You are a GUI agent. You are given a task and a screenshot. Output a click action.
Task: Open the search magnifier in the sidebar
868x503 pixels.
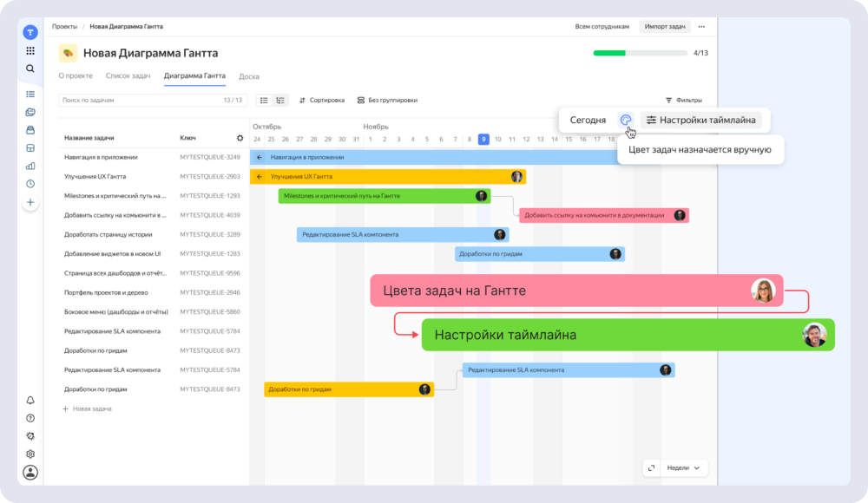pos(30,69)
